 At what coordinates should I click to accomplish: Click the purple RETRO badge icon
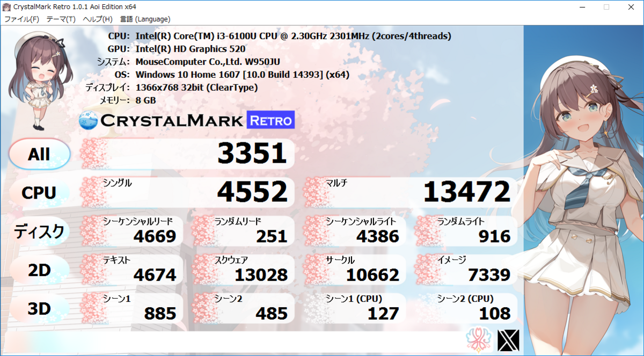tap(270, 120)
